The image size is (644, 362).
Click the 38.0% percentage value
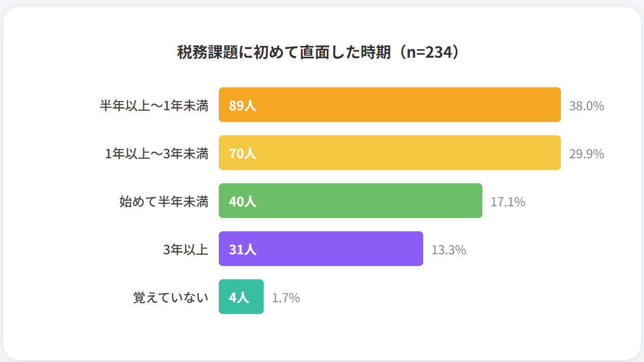[x=586, y=106]
